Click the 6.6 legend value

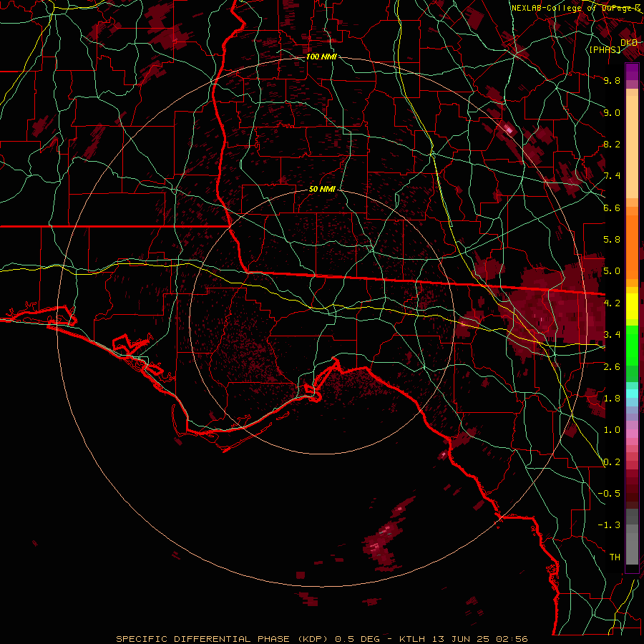[612, 208]
